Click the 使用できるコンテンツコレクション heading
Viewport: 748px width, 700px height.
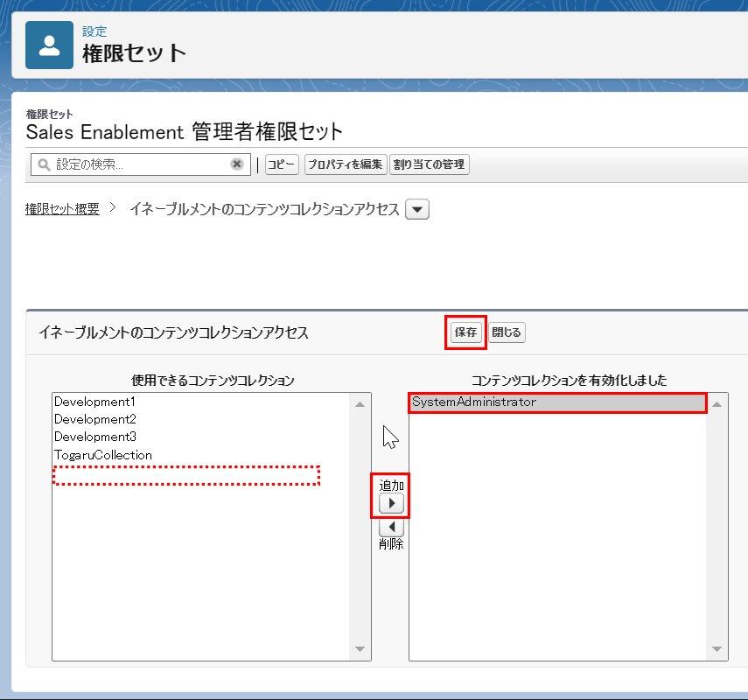pyautogui.click(x=213, y=381)
